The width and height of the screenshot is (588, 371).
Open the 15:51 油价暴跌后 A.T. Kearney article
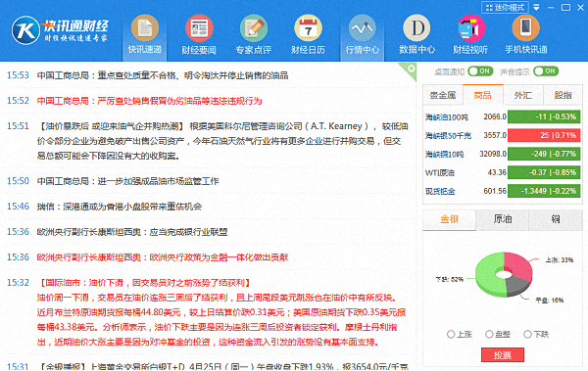point(222,141)
